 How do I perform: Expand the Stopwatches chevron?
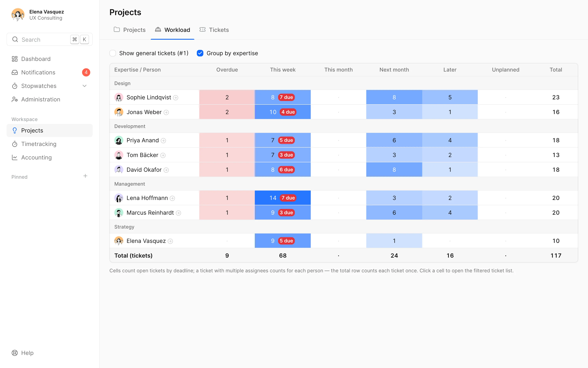(85, 86)
